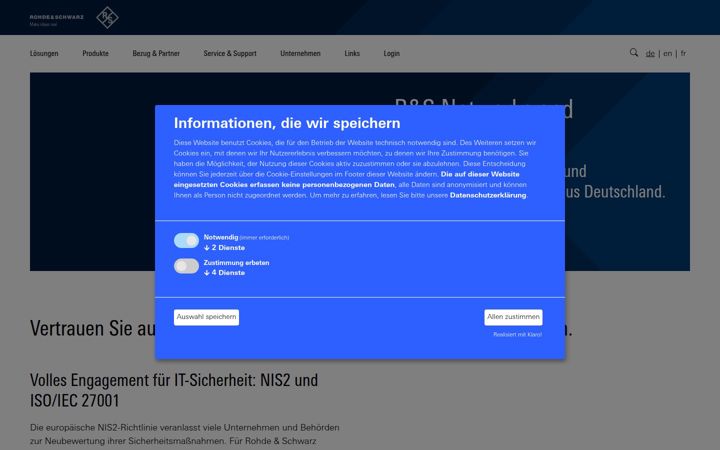Expand the 2 Dienste list
The image size is (720, 450).
tap(225, 248)
